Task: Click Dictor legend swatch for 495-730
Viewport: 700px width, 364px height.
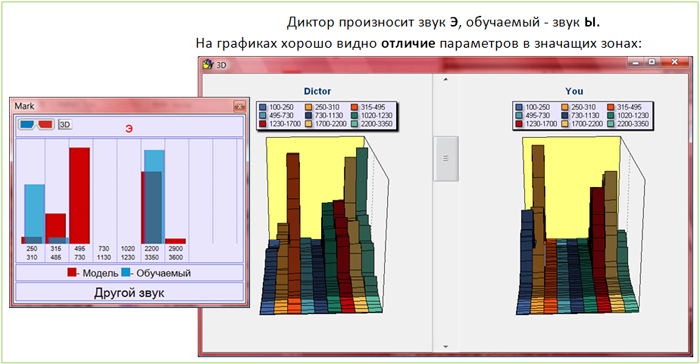Action: tap(263, 115)
